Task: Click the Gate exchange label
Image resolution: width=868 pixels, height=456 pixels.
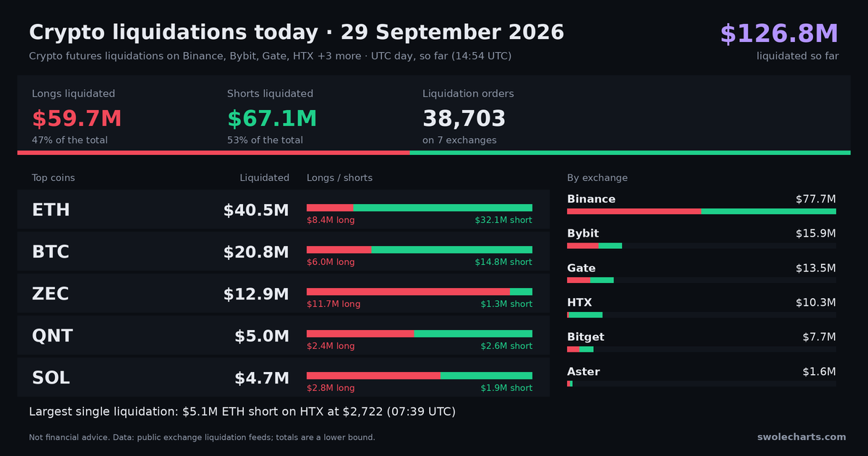Action: [x=582, y=269]
